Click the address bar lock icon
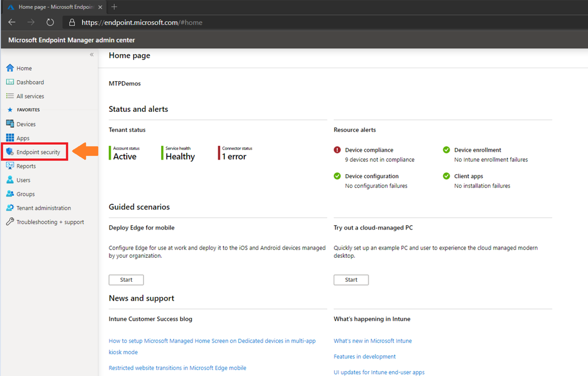Viewport: 588px width, 376px height. point(72,22)
